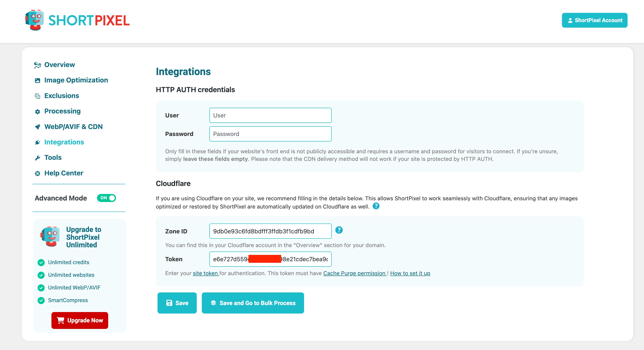Save the integration settings

click(177, 303)
